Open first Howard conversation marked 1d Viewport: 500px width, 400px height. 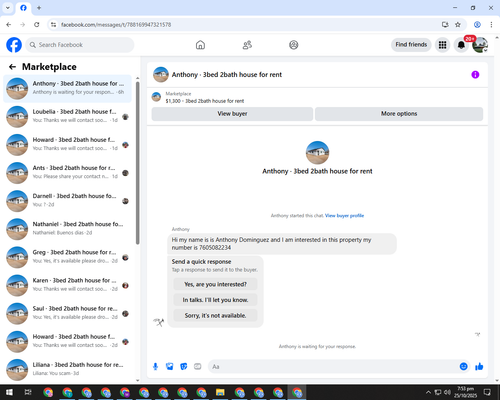[67, 145]
